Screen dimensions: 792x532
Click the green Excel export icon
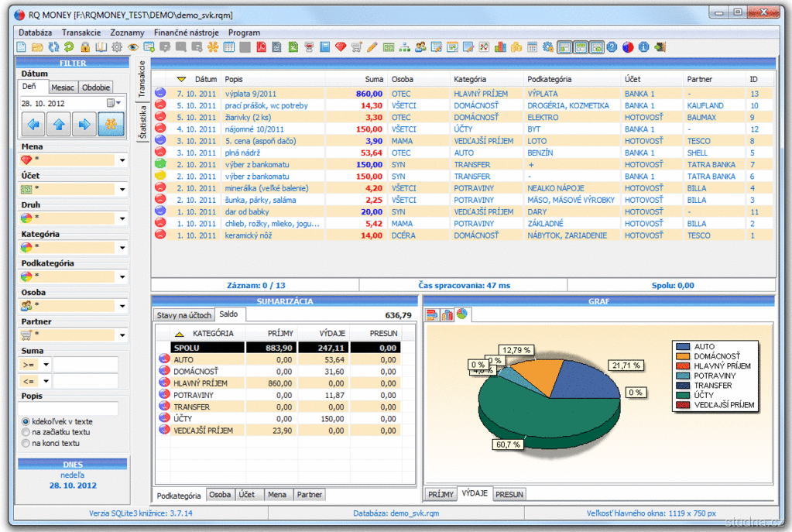[293, 47]
